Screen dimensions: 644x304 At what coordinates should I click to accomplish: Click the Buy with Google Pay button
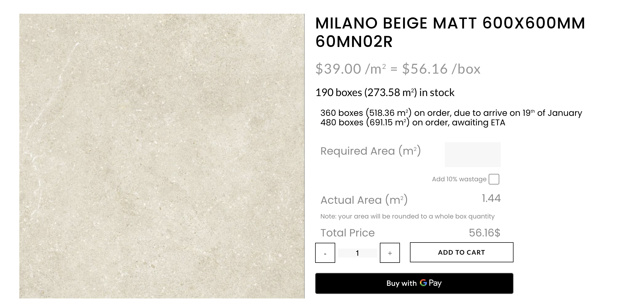(414, 283)
